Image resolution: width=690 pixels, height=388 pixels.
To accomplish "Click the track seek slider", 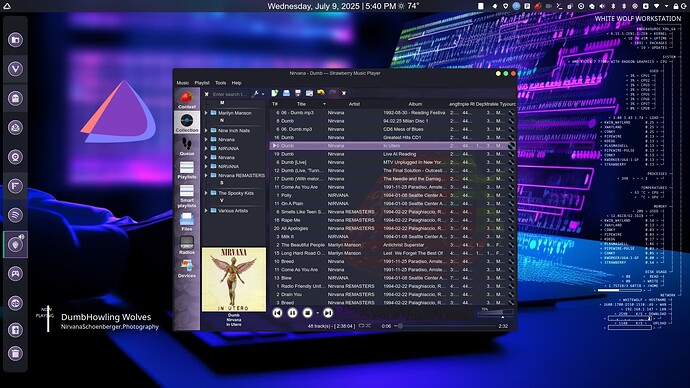I will pyautogui.click(x=445, y=326).
